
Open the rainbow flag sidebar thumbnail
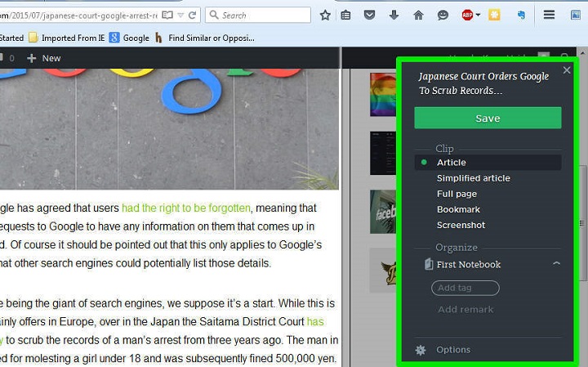383,95
